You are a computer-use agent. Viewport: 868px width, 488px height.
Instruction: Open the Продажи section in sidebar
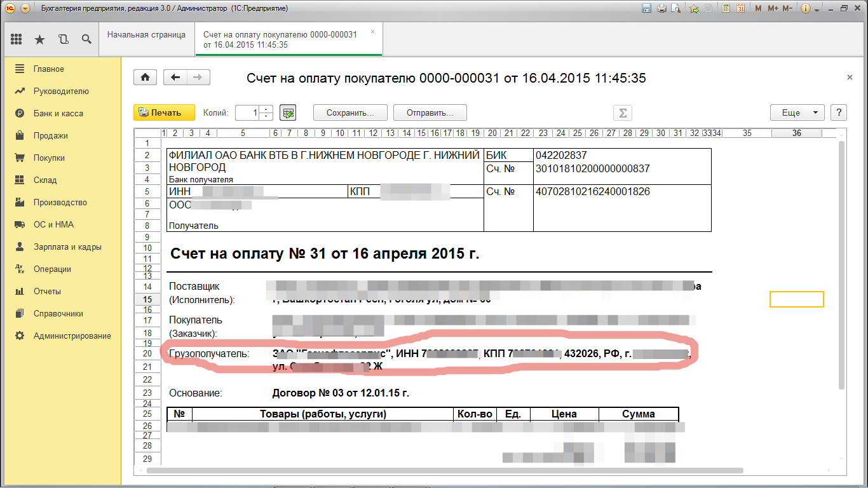[x=51, y=135]
